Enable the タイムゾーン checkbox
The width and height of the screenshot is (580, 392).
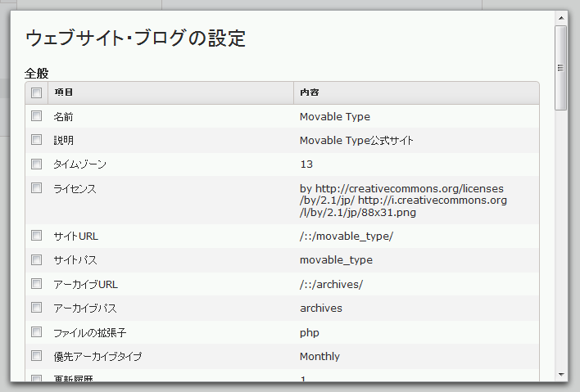(36, 164)
